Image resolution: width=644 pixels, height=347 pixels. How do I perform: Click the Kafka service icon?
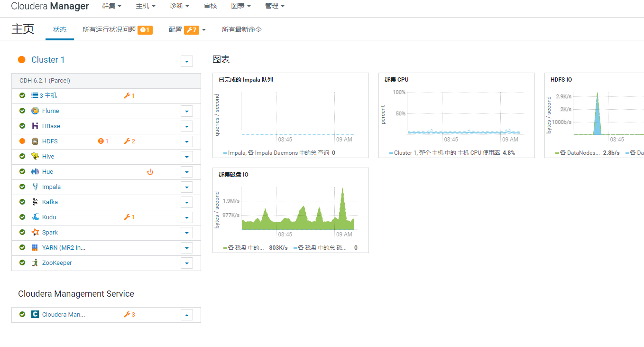[35, 202]
